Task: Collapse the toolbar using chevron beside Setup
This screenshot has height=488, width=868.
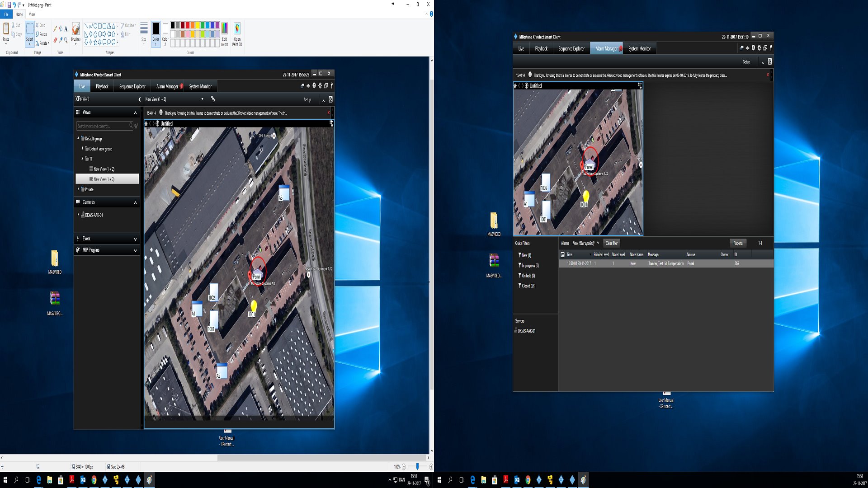Action: 763,62
